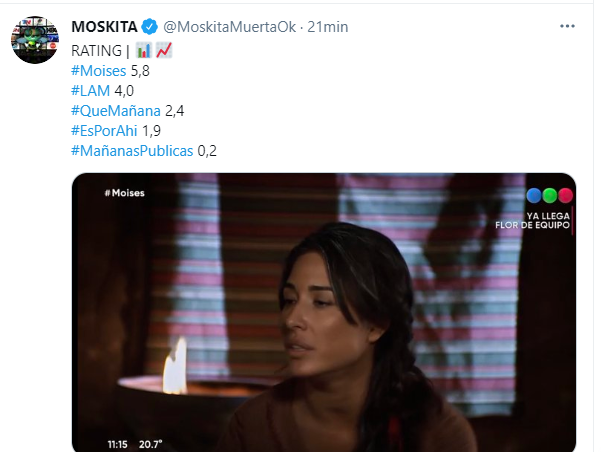601x452 pixels.
Task: Click the 11:15 clock overlay in video
Action: tap(117, 444)
